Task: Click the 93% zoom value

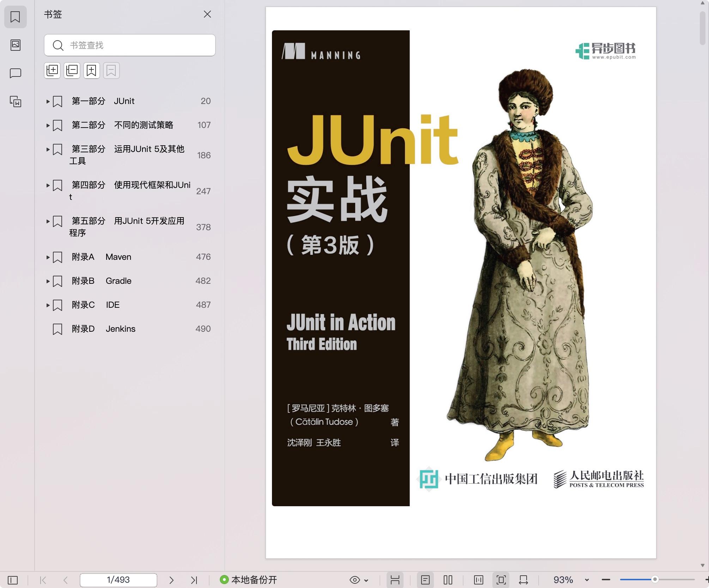Action: (x=563, y=580)
